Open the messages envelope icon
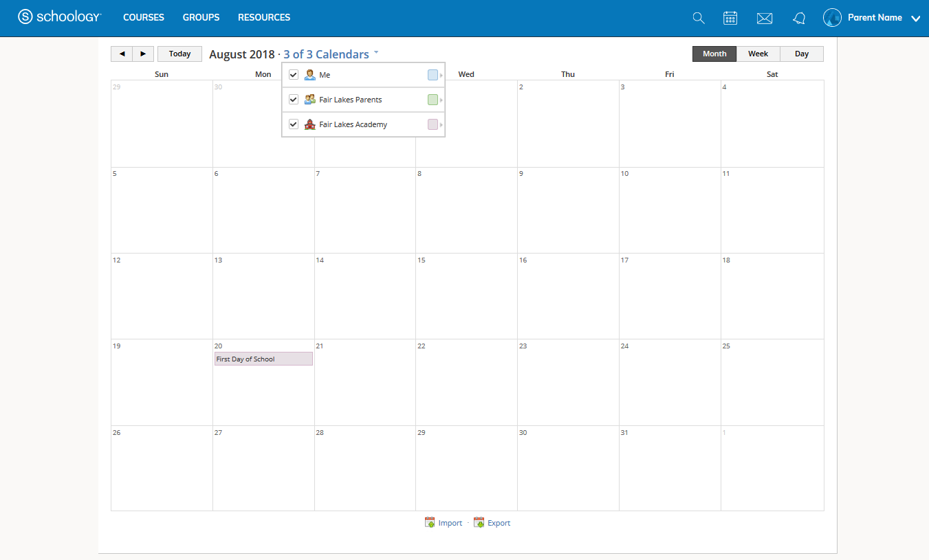Viewport: 929px width, 560px height. click(x=765, y=19)
